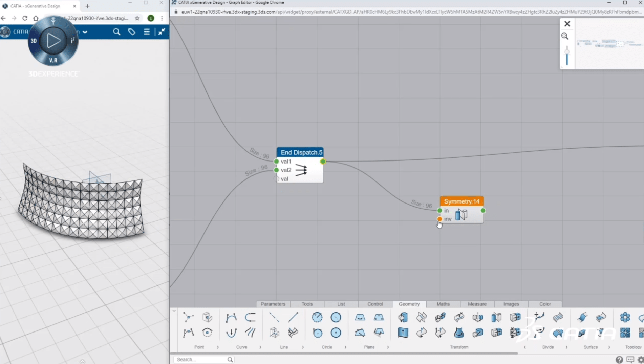Screen dimensions: 644x364
Task: Expand the Surface group arrow
Action: point(609,347)
